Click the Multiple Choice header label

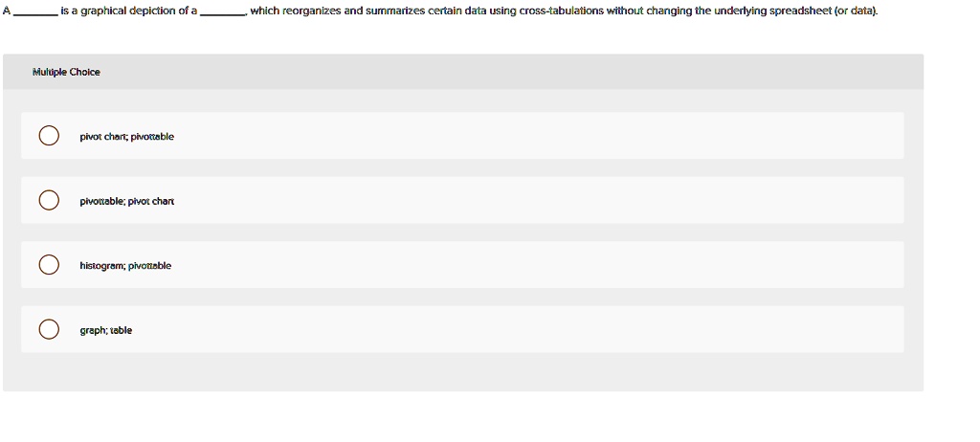[x=66, y=72]
